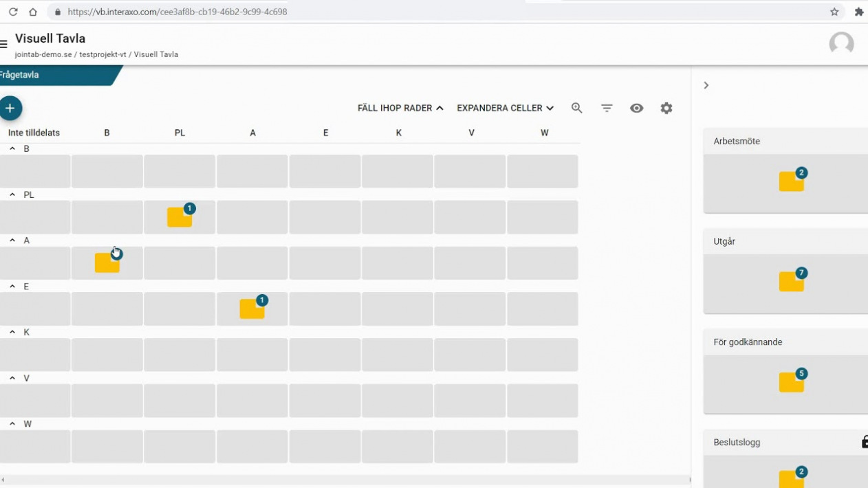Click the browser address bar URL
868x488 pixels.
pyautogui.click(x=177, y=12)
